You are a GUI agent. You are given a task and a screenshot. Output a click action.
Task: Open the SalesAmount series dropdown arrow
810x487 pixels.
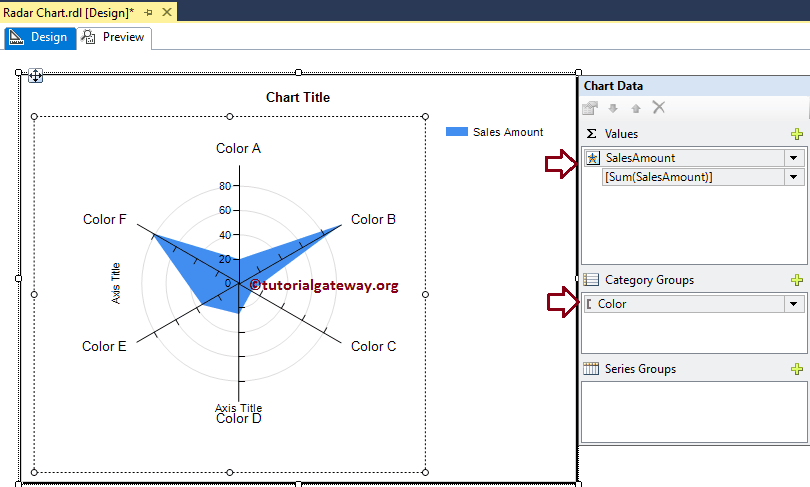click(794, 158)
